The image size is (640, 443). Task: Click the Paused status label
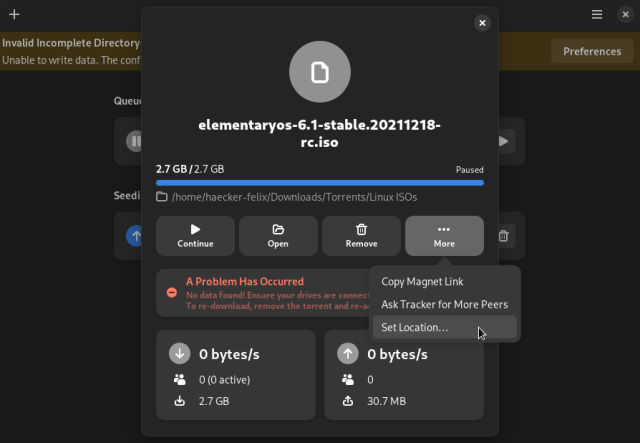tap(469, 170)
